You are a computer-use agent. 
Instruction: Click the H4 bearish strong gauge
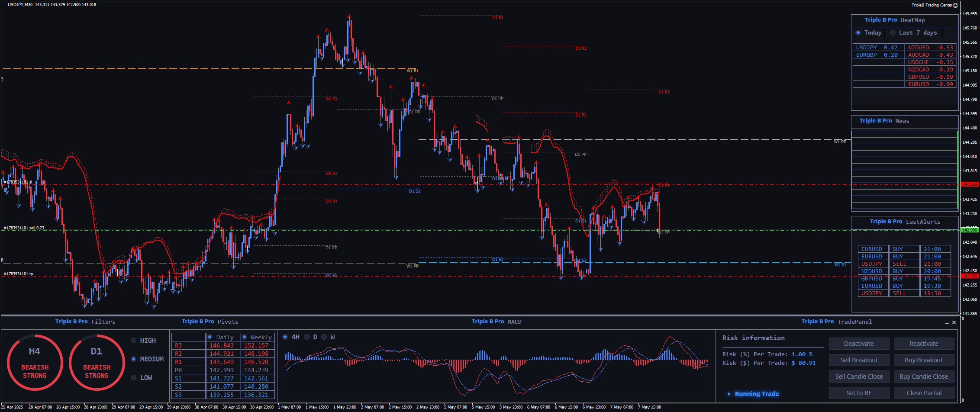click(x=35, y=363)
